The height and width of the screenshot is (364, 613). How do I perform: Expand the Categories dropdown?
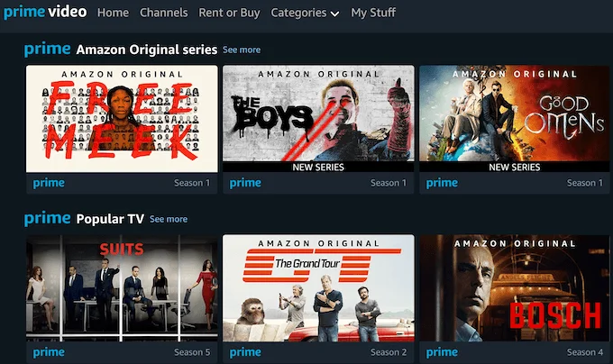tap(305, 13)
